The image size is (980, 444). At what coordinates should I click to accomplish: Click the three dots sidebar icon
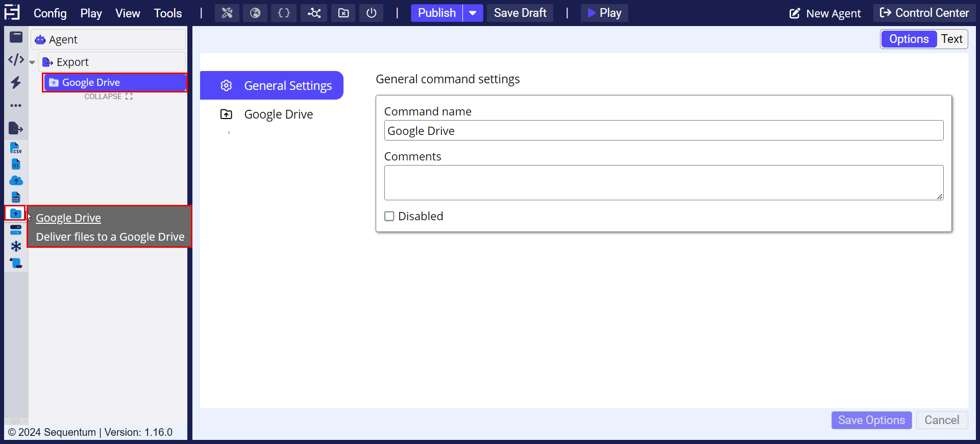pos(16,105)
